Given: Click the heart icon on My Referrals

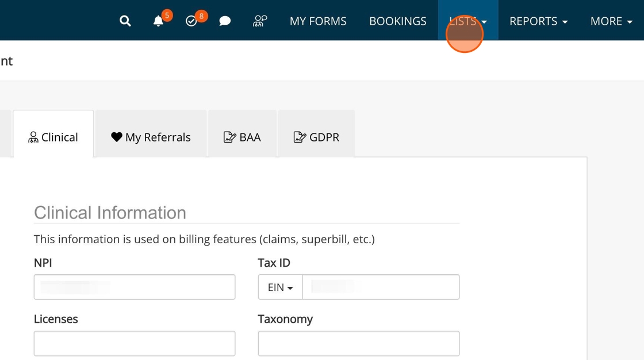Looking at the screenshot, I should pos(117,137).
